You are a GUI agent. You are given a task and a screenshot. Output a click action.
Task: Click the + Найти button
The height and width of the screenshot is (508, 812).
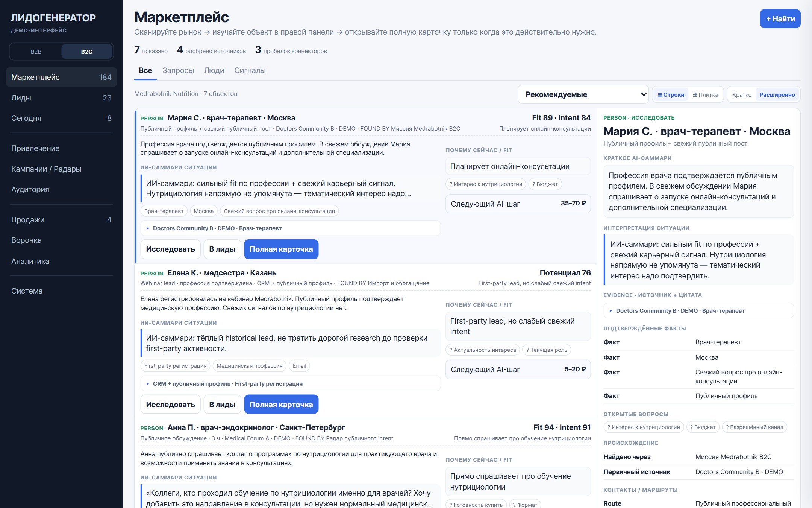(780, 19)
